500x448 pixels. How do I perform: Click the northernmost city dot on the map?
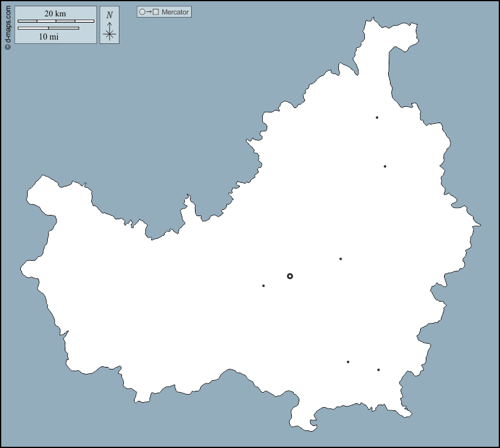pyautogui.click(x=377, y=117)
